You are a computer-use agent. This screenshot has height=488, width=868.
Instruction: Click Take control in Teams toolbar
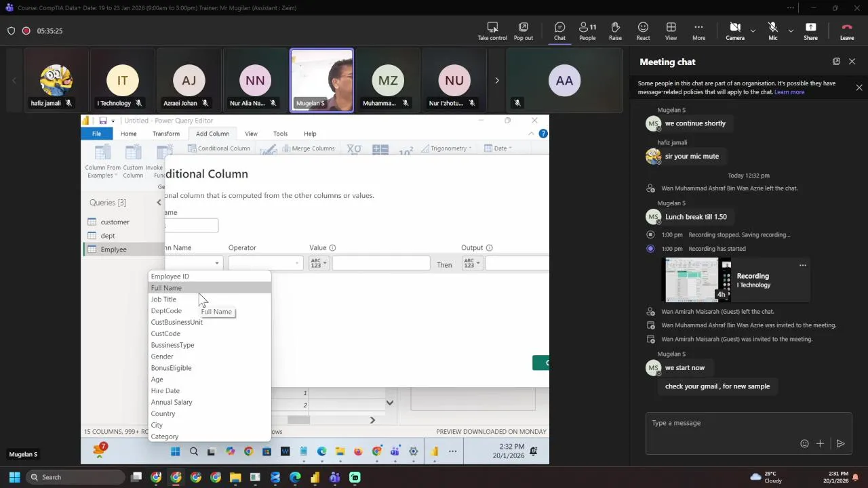coord(492,31)
